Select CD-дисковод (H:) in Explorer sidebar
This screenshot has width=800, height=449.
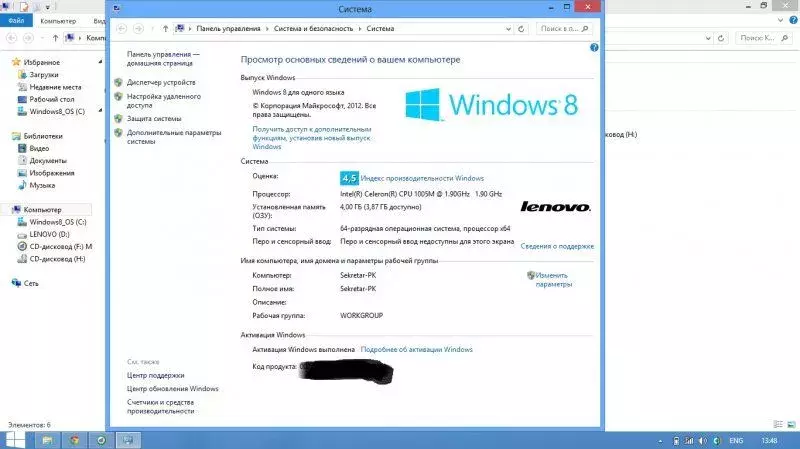click(x=57, y=259)
